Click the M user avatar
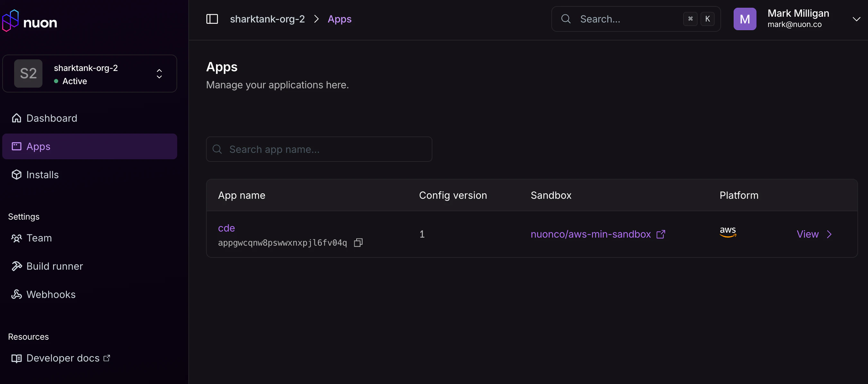 (x=745, y=19)
